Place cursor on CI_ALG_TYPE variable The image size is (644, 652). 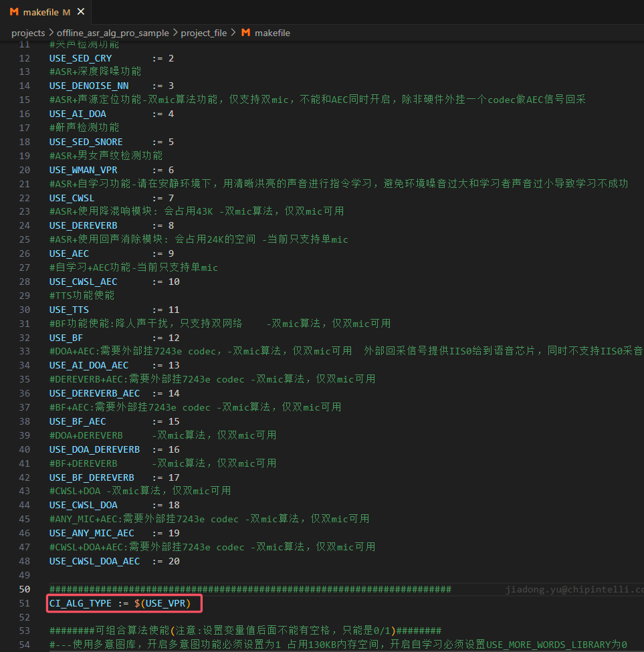point(80,603)
